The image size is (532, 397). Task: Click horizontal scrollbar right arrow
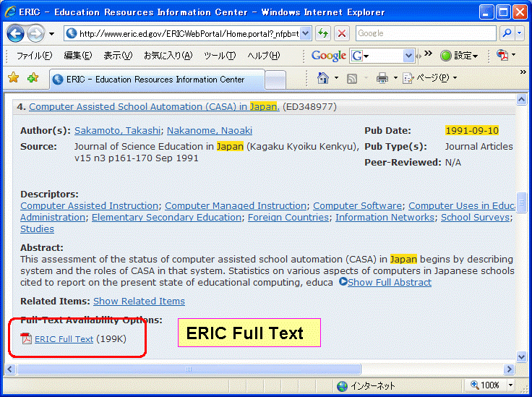pos(509,369)
